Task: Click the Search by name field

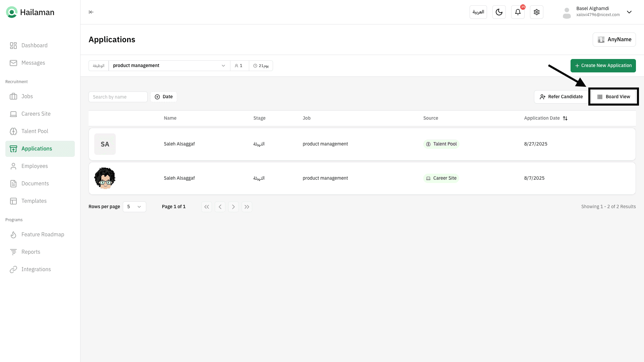Action: (118, 97)
